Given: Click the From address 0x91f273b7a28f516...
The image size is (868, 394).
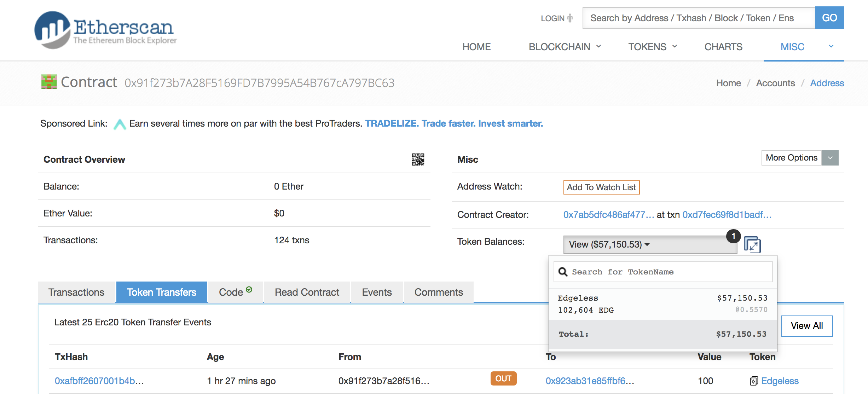Looking at the screenshot, I should point(384,381).
